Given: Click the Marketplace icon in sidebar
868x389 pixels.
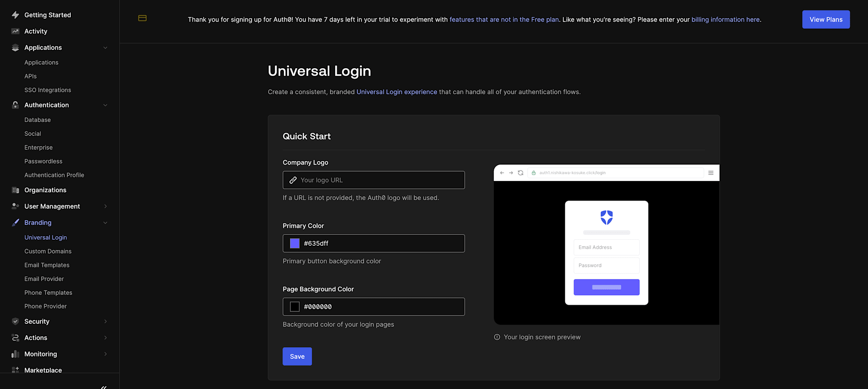Looking at the screenshot, I should [x=16, y=370].
